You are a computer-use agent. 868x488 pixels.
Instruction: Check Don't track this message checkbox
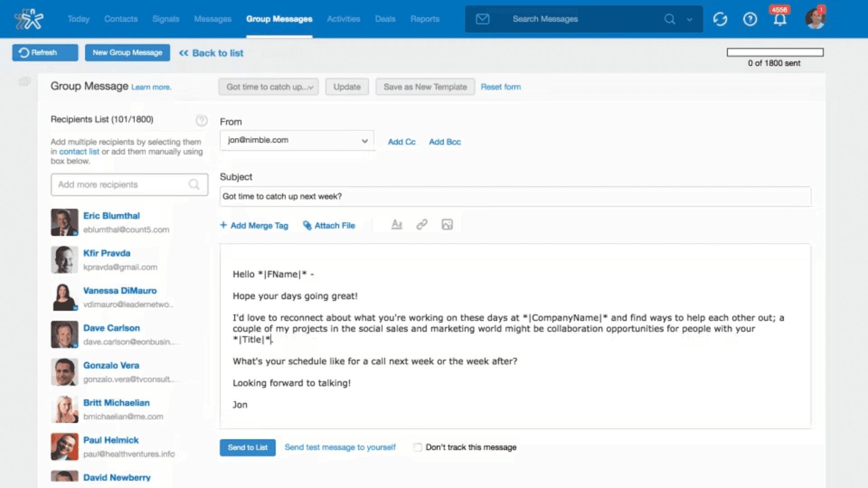(418, 447)
